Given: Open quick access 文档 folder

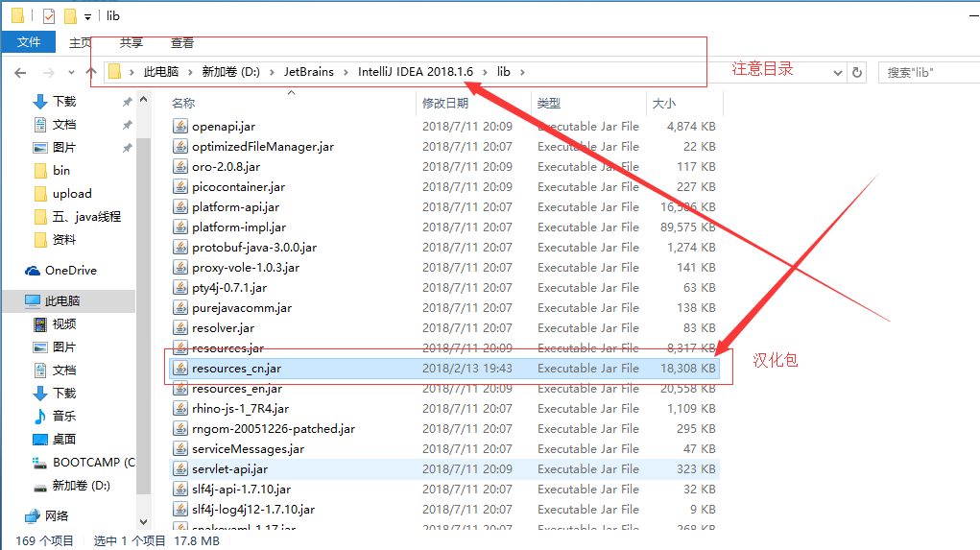Looking at the screenshot, I should [63, 125].
